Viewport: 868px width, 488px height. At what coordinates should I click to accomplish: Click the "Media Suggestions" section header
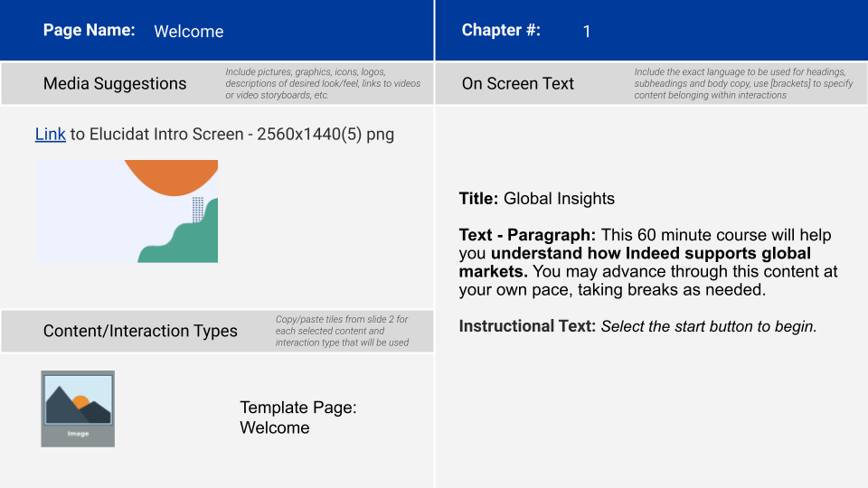115,84
